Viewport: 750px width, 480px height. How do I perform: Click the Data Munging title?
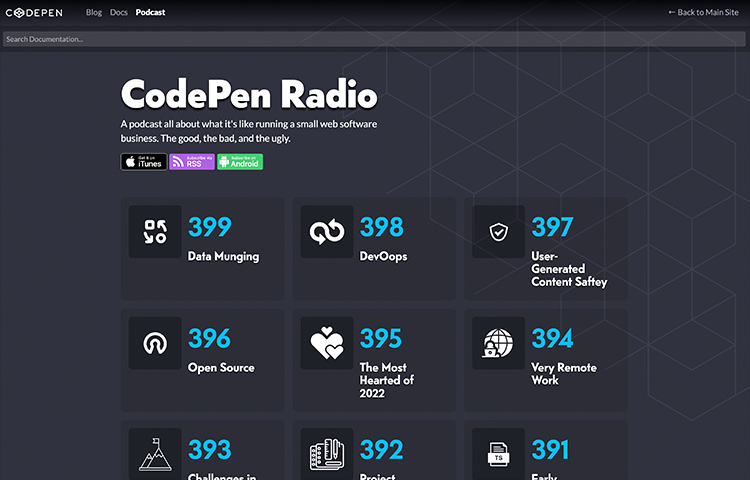(223, 257)
